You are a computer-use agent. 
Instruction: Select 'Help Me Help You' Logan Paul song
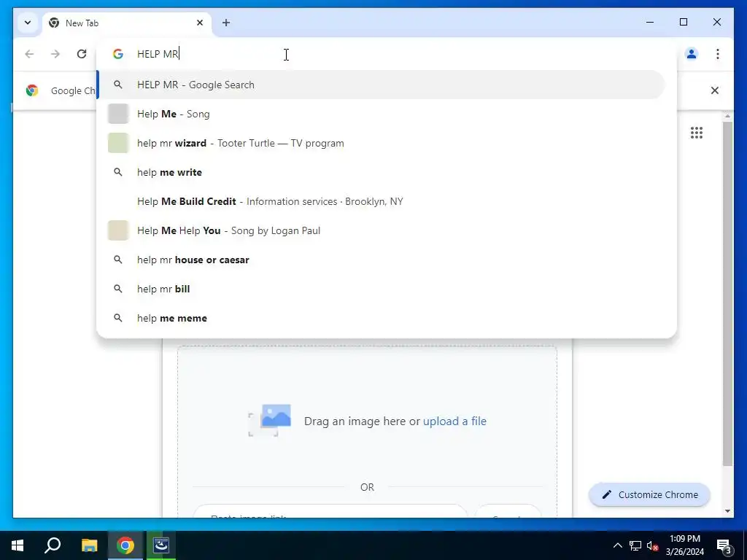(381, 230)
